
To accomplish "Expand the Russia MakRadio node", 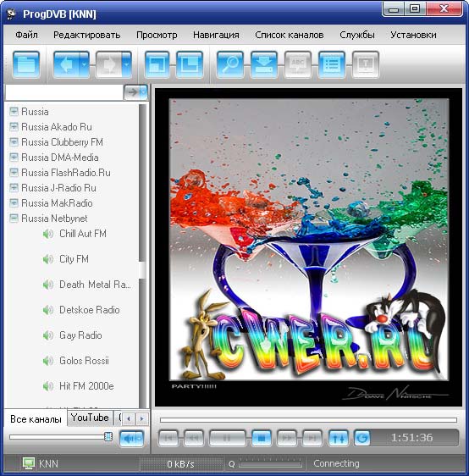I will (14, 202).
